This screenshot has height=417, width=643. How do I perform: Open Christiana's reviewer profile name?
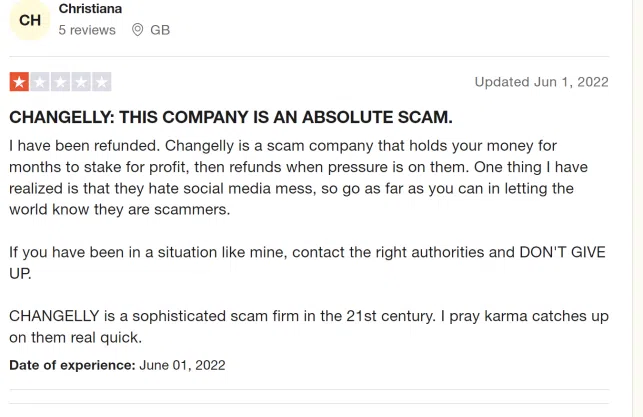[90, 9]
